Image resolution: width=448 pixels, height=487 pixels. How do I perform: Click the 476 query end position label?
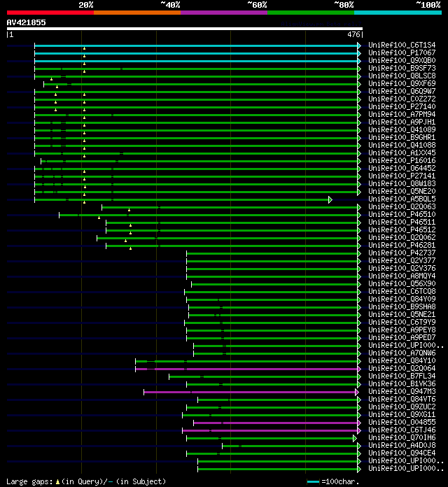click(353, 34)
